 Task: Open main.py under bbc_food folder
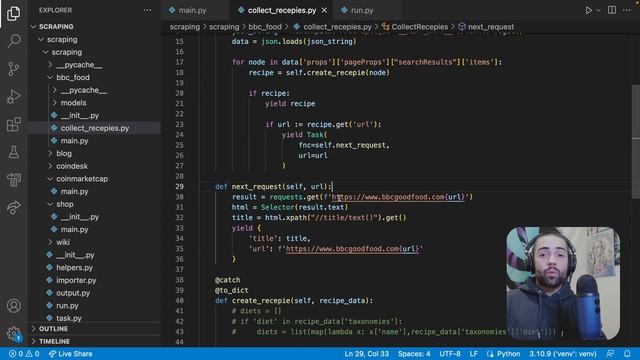tap(74, 141)
